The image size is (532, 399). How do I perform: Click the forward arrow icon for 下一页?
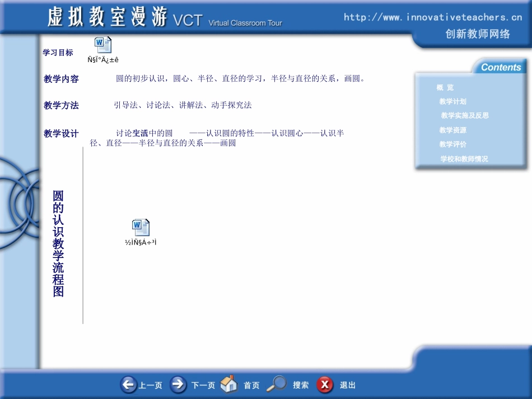178,384
